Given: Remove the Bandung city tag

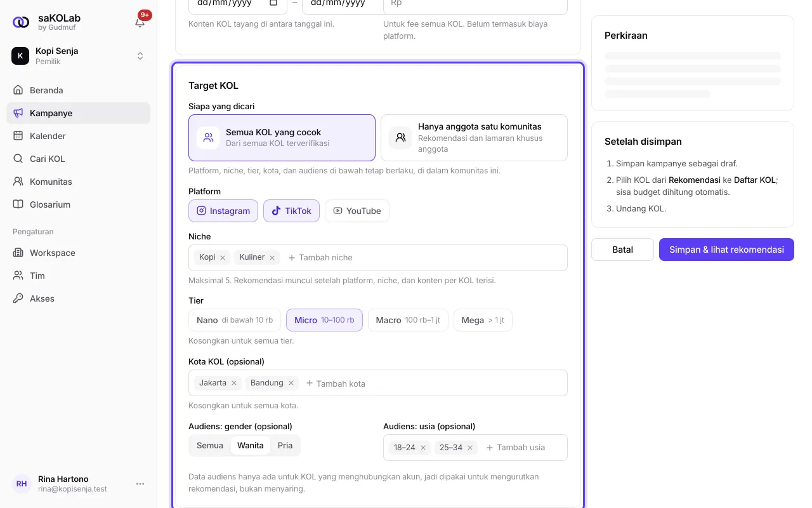Looking at the screenshot, I should pos(291,384).
